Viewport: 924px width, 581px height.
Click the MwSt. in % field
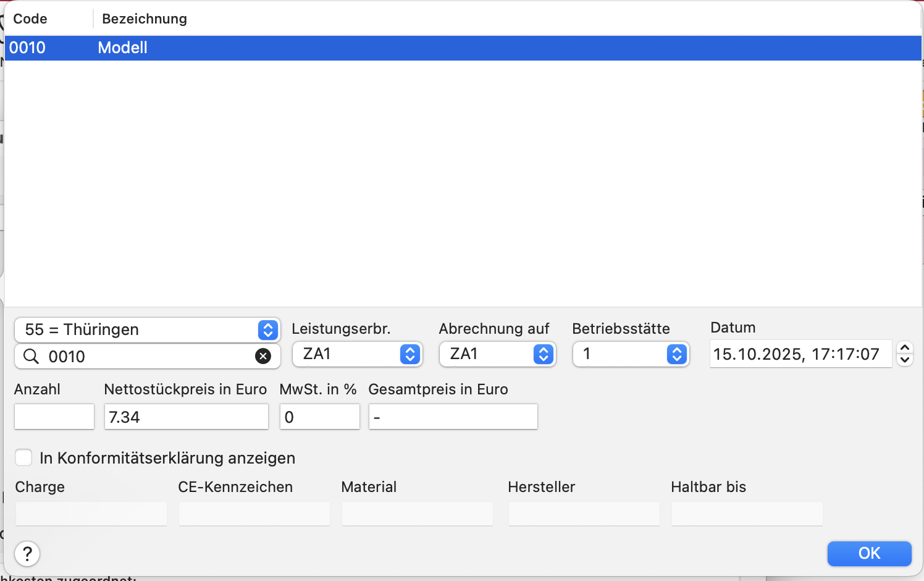(319, 417)
